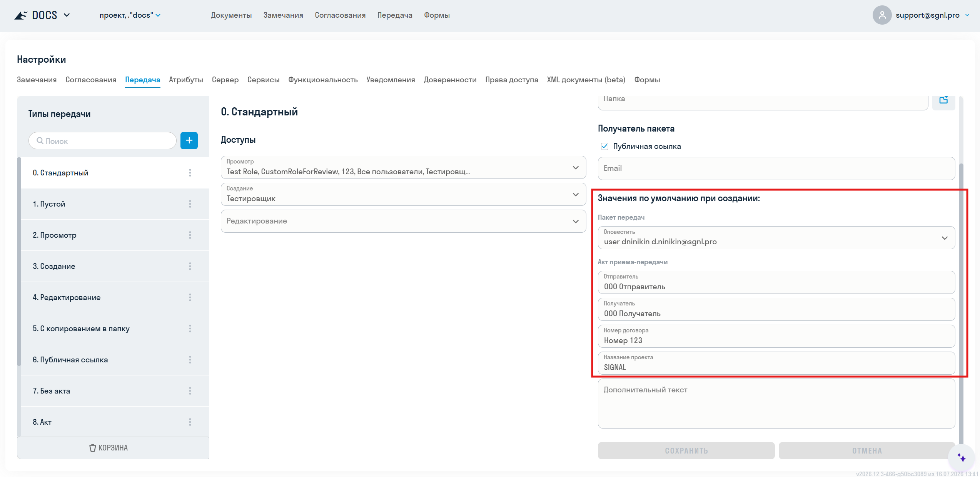
Task: Click the user avatar icon
Action: [x=882, y=15]
